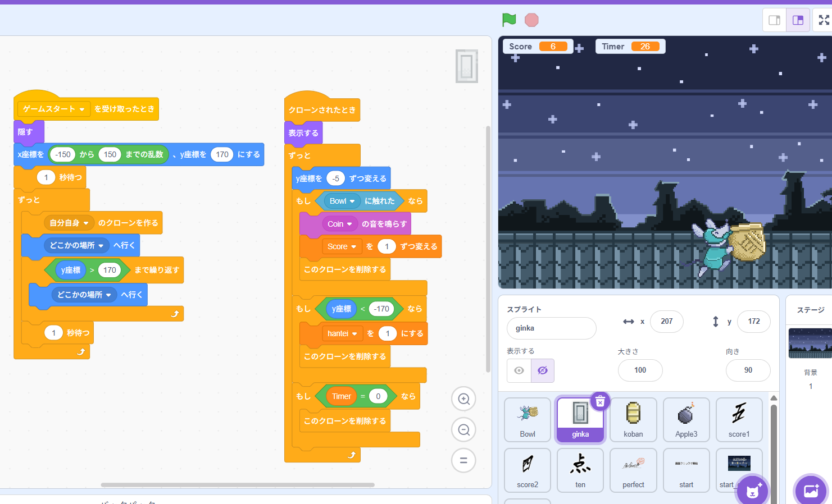Enter full screen stage mode
This screenshot has height=504, width=832.
824,20
